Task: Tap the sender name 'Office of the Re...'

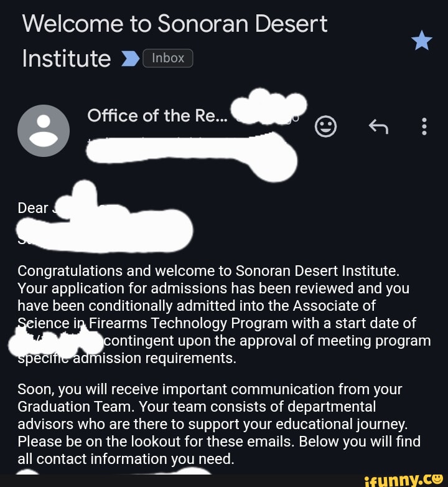Action: tap(158, 116)
